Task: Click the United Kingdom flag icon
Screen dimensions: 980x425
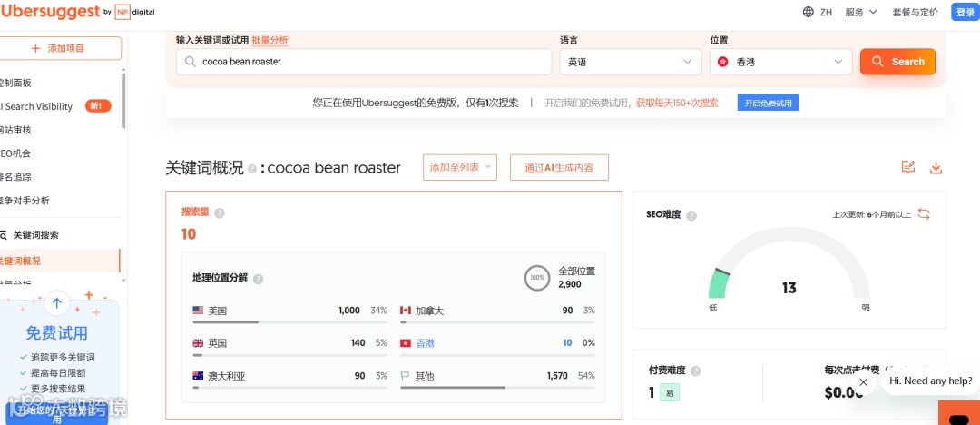Action: 198,343
